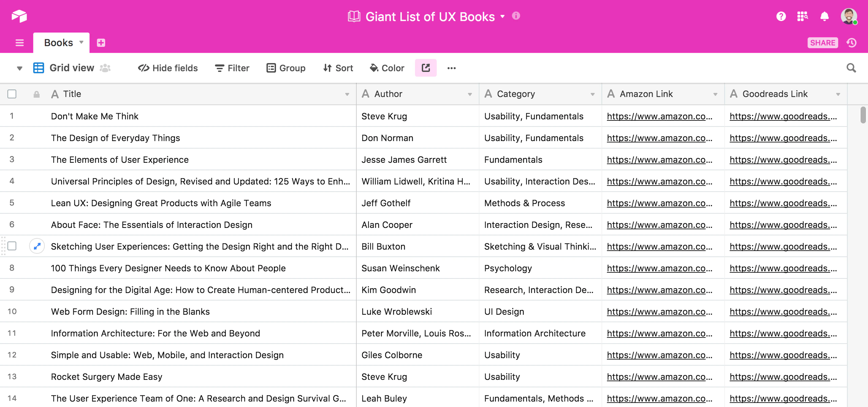
Task: Open the toolbar overflow menu
Action: click(x=452, y=68)
